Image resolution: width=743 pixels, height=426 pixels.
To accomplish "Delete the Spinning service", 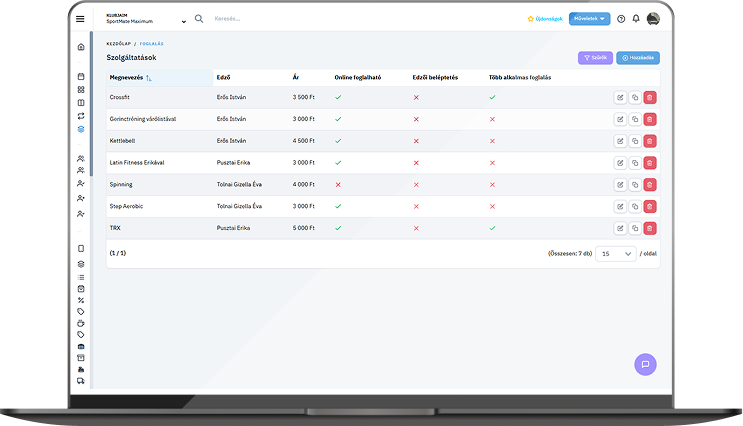I will click(650, 185).
